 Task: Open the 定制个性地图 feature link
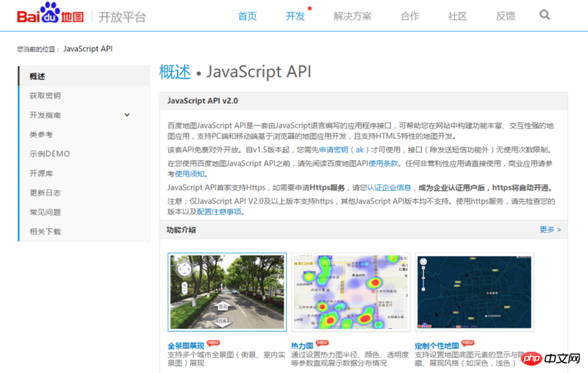437,346
